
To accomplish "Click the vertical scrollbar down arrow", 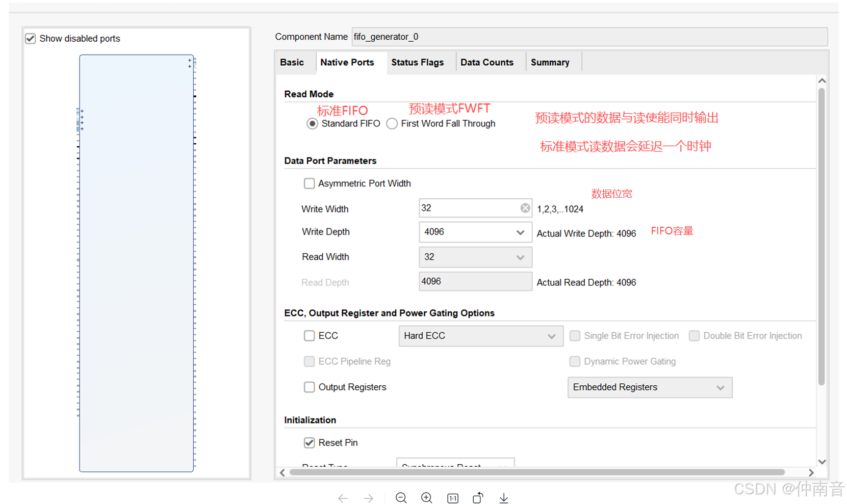I will tap(822, 462).
